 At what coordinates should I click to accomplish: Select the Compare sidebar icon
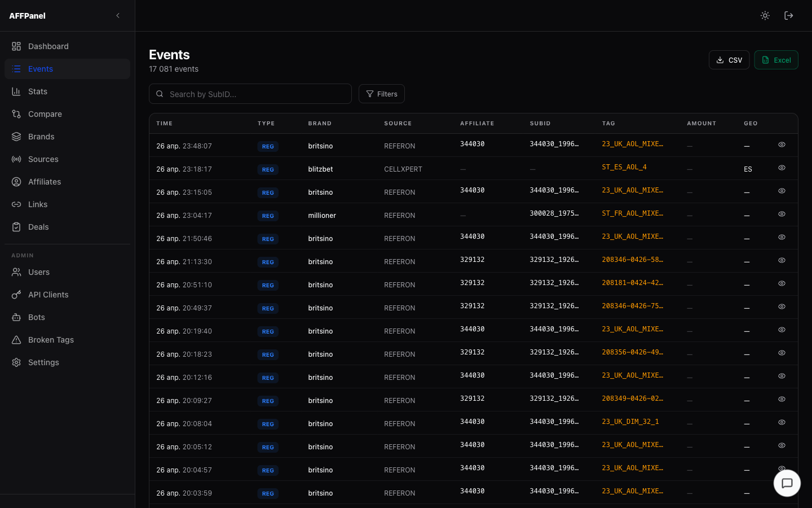point(16,113)
